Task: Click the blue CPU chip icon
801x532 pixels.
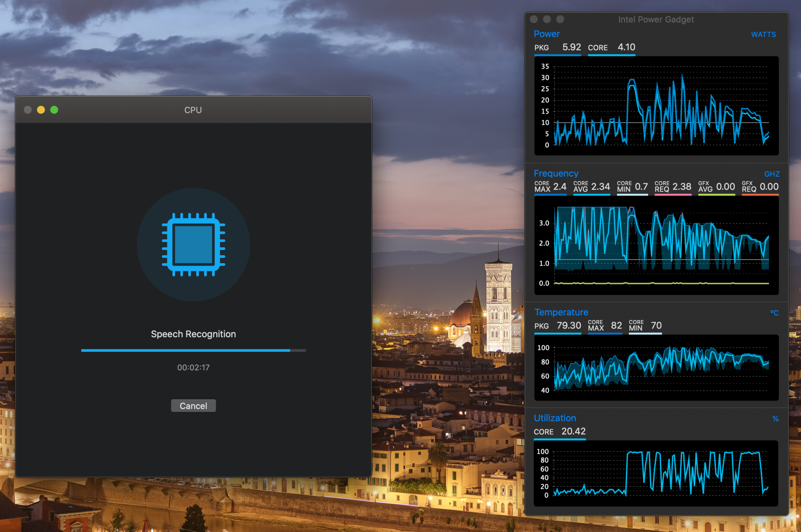Action: coord(193,245)
